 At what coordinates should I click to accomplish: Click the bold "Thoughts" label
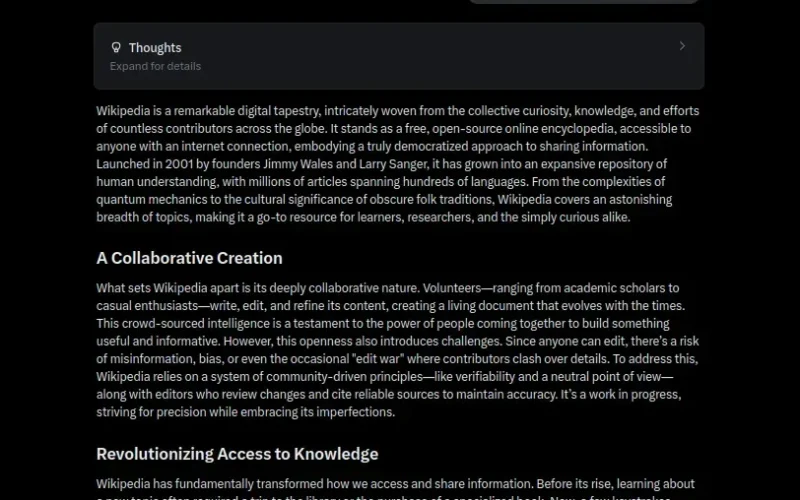click(x=155, y=47)
